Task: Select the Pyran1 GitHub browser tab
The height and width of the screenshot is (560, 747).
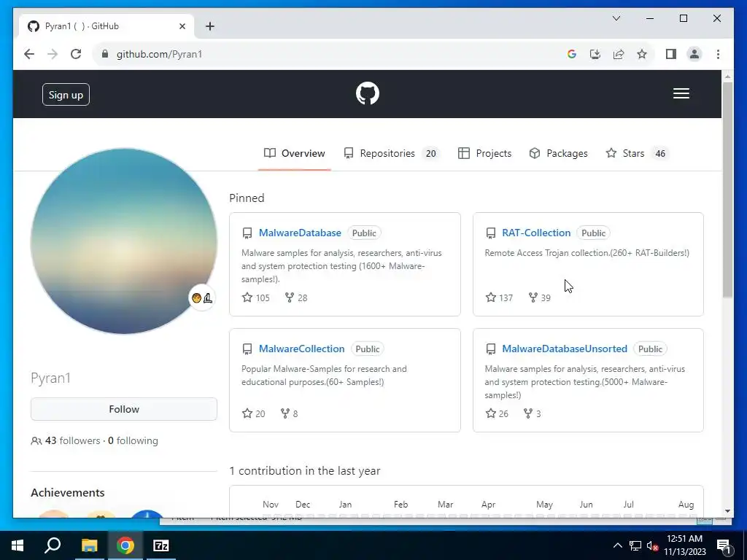Action: click(107, 26)
